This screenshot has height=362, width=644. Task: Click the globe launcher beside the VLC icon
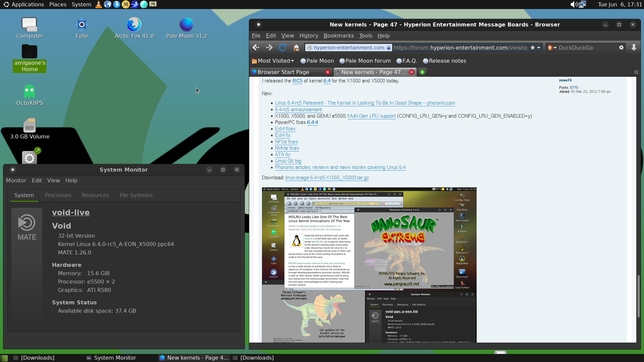tap(108, 4)
